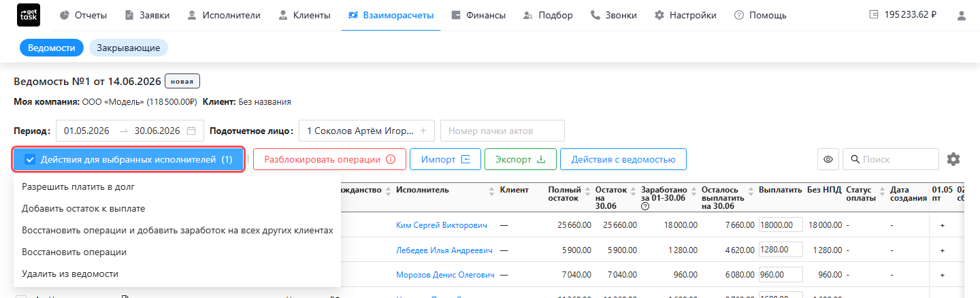Sort the Исполнитель column
The image size is (980, 298).
(x=492, y=191)
